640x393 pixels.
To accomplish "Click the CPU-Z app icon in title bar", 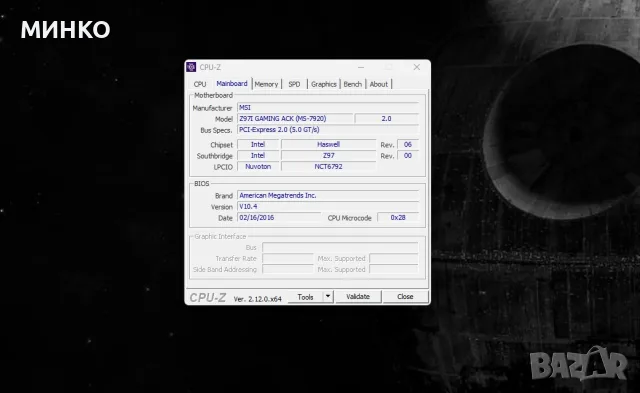I will pyautogui.click(x=191, y=67).
